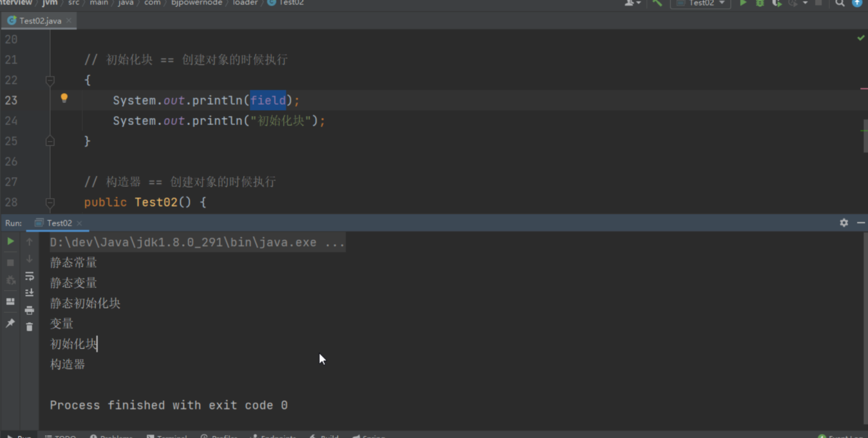The image size is (868, 438).
Task: Select the highlighted field identifier on line 23
Action: click(x=268, y=101)
